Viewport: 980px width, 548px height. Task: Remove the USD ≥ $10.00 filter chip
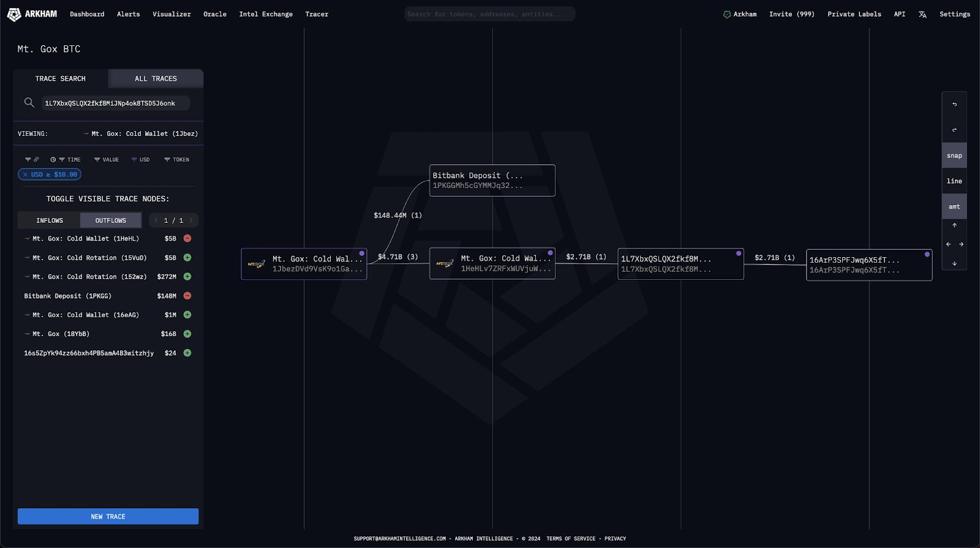click(x=25, y=175)
